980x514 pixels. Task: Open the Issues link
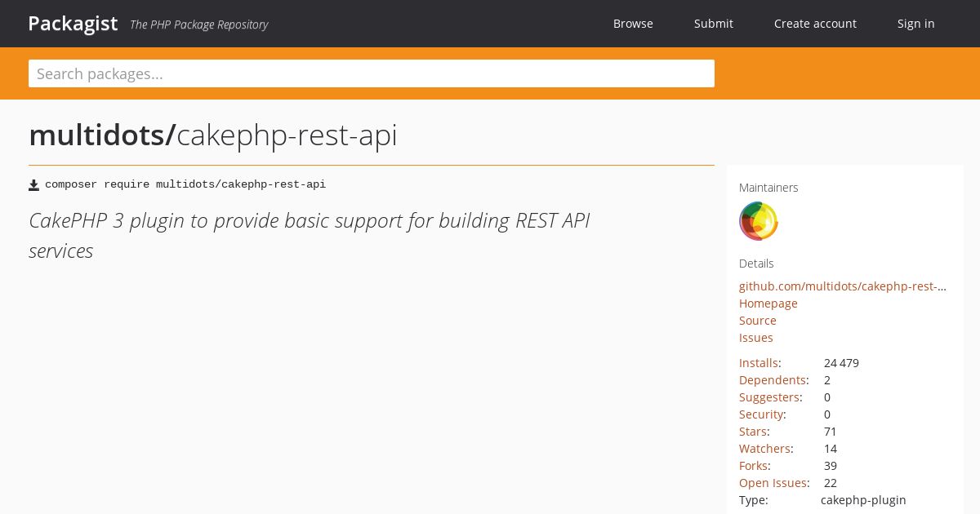756,338
